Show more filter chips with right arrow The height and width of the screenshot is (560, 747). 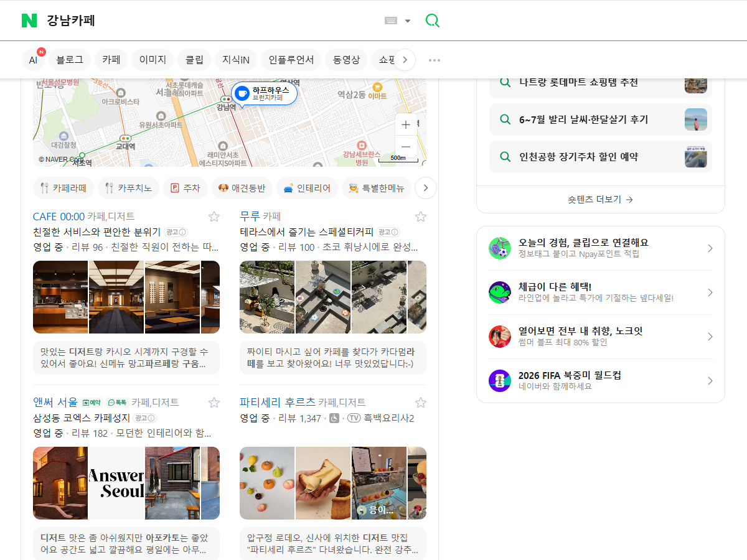[426, 188]
